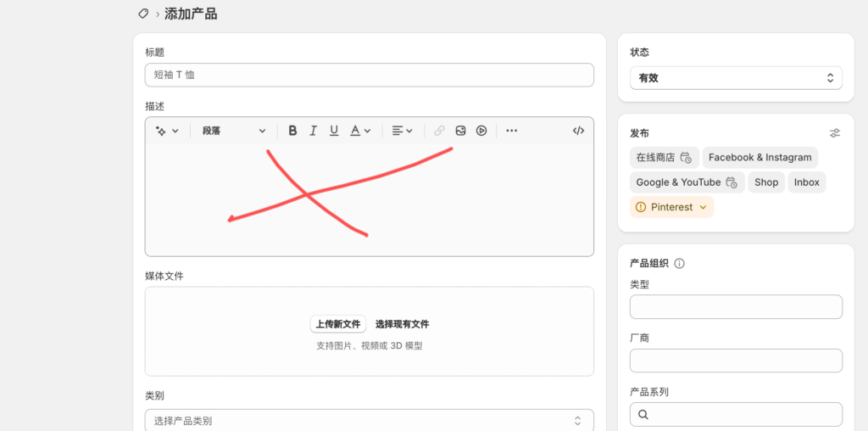Click inside the description text area
Viewport: 868px width, 431px height.
click(370, 199)
